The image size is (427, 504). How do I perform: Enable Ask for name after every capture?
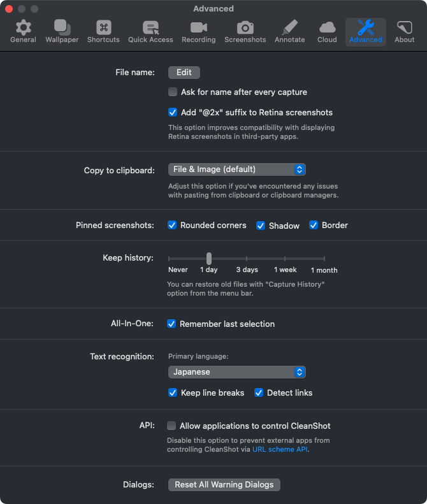click(x=173, y=92)
